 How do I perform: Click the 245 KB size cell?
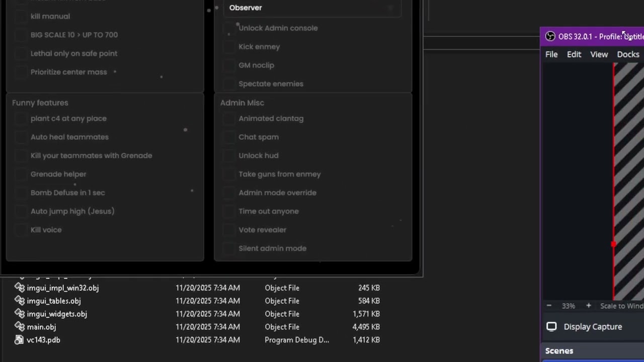369,288
